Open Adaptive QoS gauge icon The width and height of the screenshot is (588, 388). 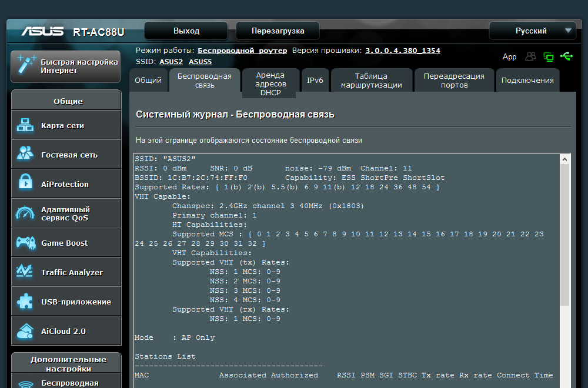[x=25, y=213]
